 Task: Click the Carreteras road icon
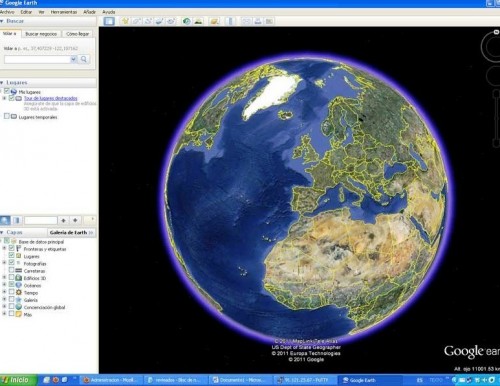(19, 271)
